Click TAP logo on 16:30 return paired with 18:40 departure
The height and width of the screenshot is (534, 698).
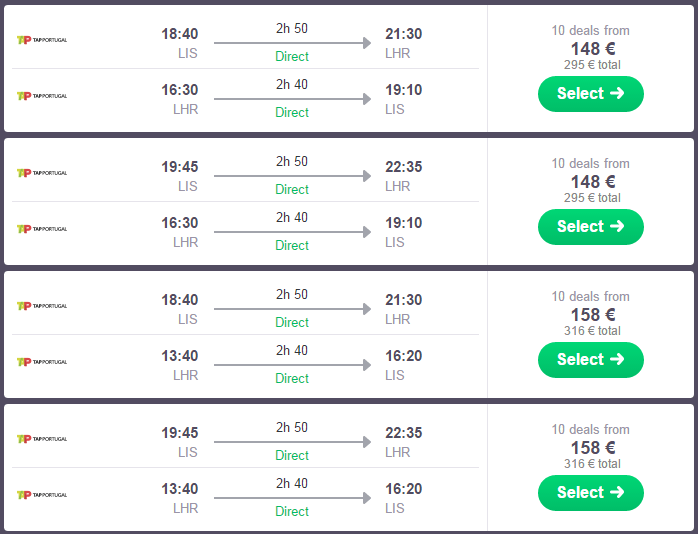[x=42, y=96]
